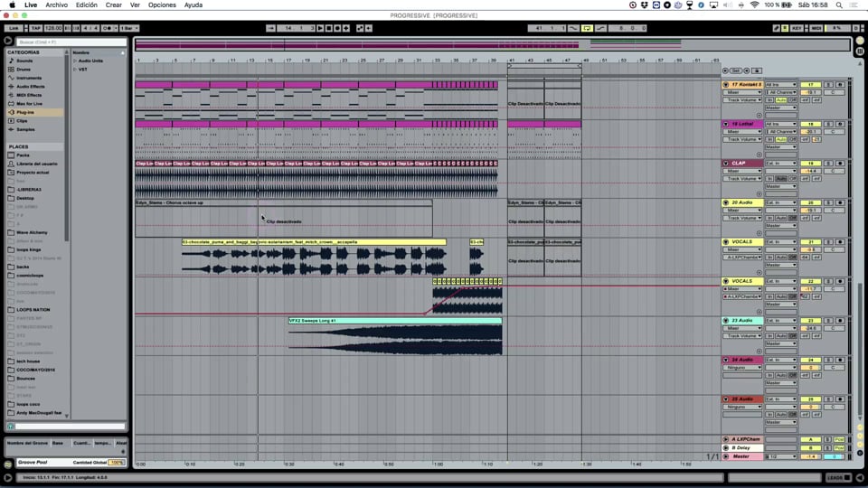Click the Post button on A LXPCham return
Viewport: 868px width, 488px height.
tap(840, 439)
